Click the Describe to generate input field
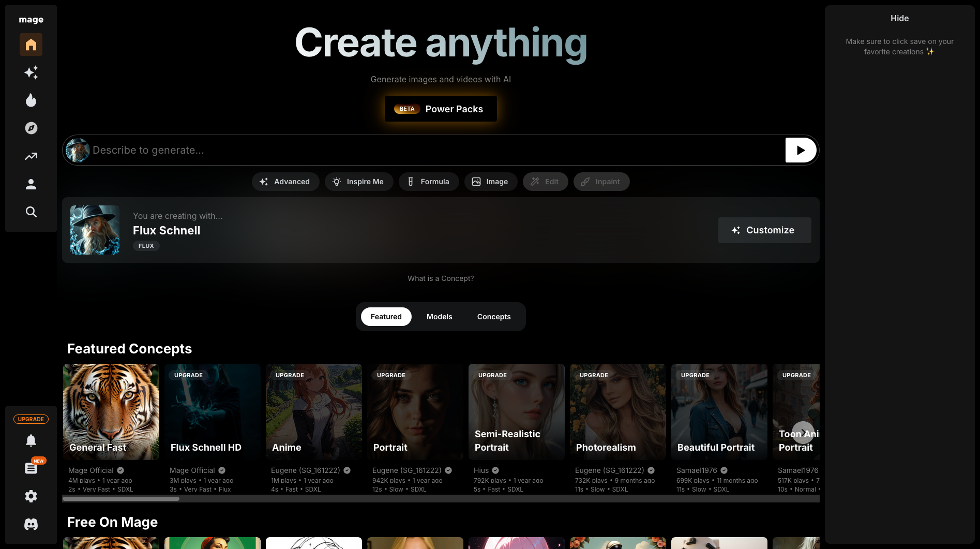 pyautogui.click(x=437, y=150)
